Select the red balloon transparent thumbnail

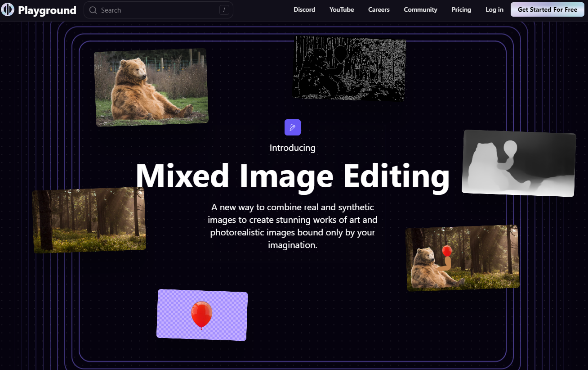click(202, 315)
